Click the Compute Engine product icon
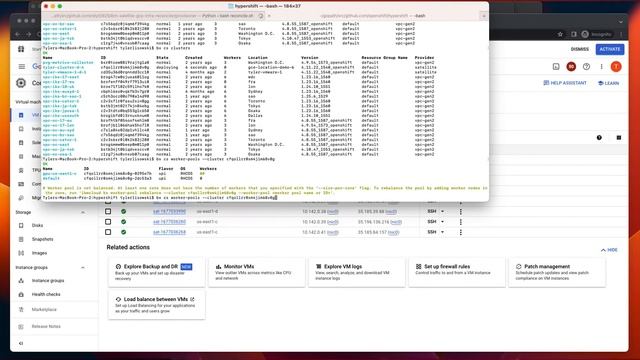The image size is (640, 360). pos(21,83)
